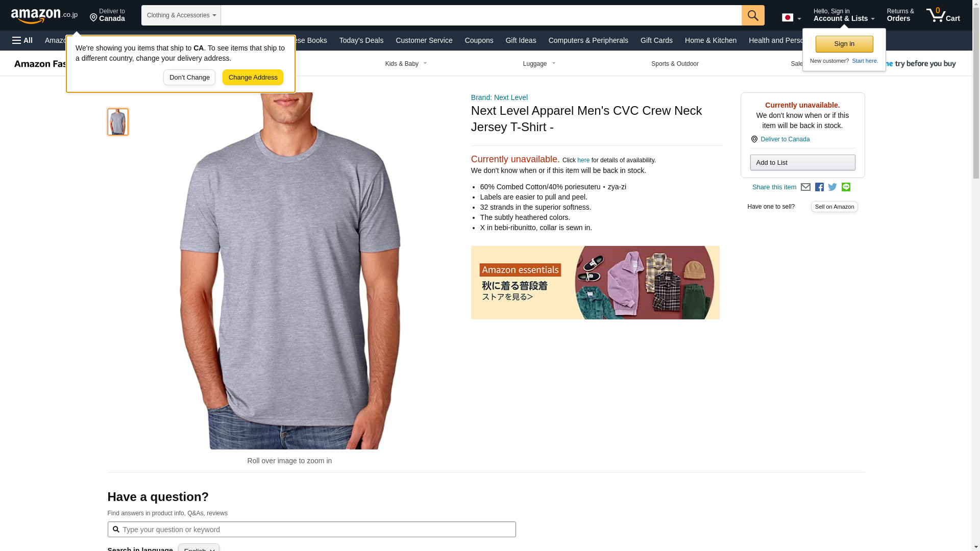Expand the Luggage menu
Image resolution: width=980 pixels, height=551 pixels.
pyautogui.click(x=540, y=64)
